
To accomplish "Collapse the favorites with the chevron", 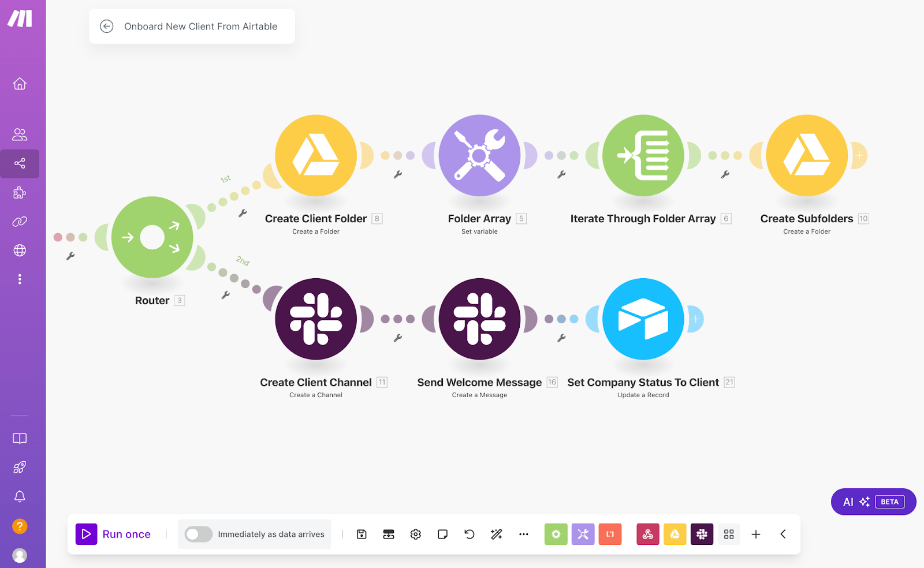I will click(x=783, y=535).
